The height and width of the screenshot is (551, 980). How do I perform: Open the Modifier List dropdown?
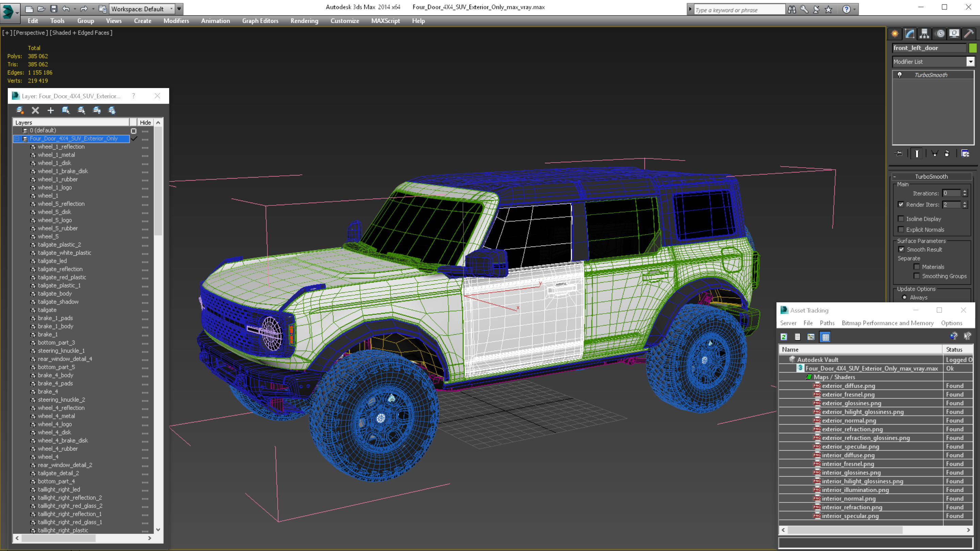tap(970, 62)
